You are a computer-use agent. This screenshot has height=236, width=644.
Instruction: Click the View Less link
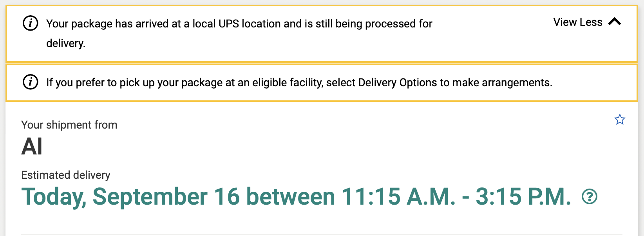(578, 22)
